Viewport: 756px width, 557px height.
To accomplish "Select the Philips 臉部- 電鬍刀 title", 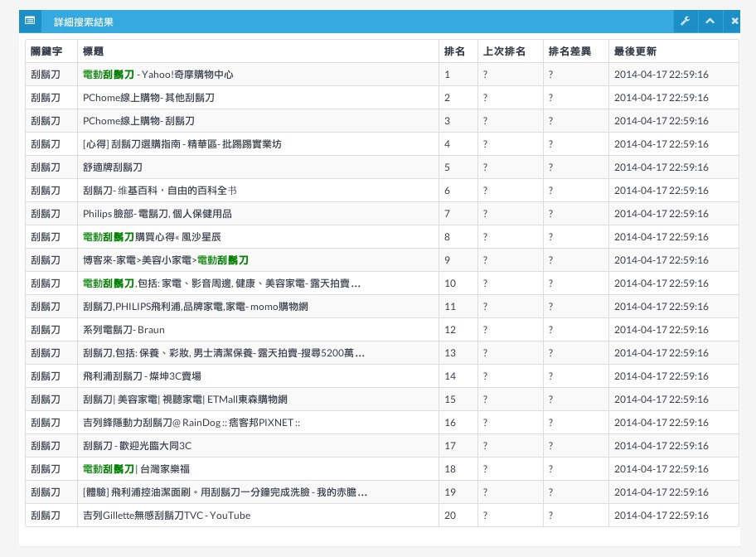I will point(157,213).
